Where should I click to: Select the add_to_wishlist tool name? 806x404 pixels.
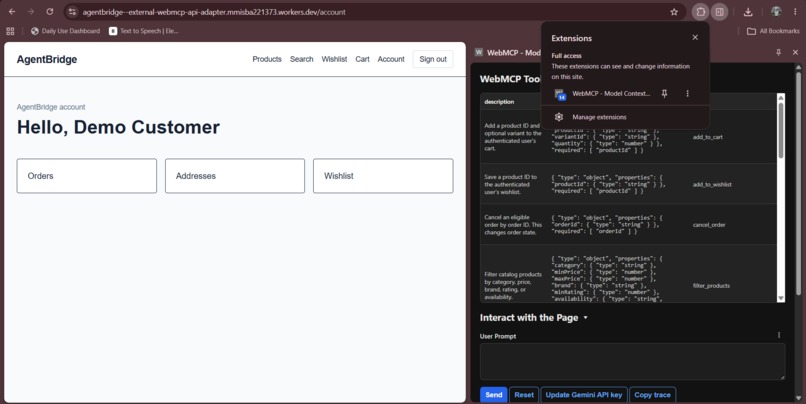(712, 185)
